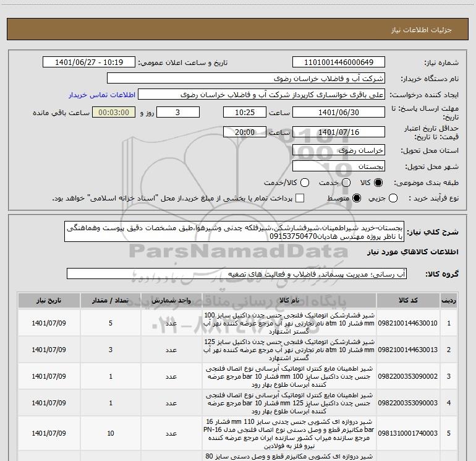Click the remaining days field showing 3
Screen dimensions: 476x461
coord(178,112)
